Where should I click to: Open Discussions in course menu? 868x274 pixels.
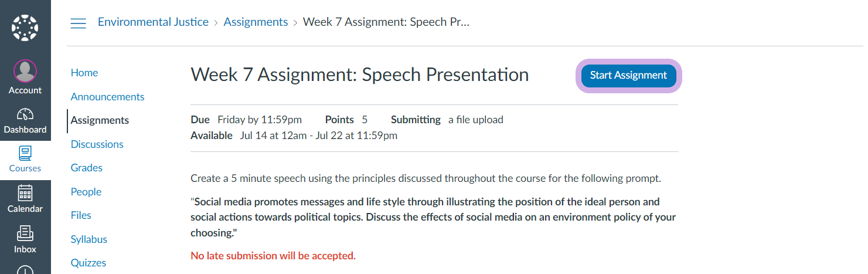tap(97, 144)
